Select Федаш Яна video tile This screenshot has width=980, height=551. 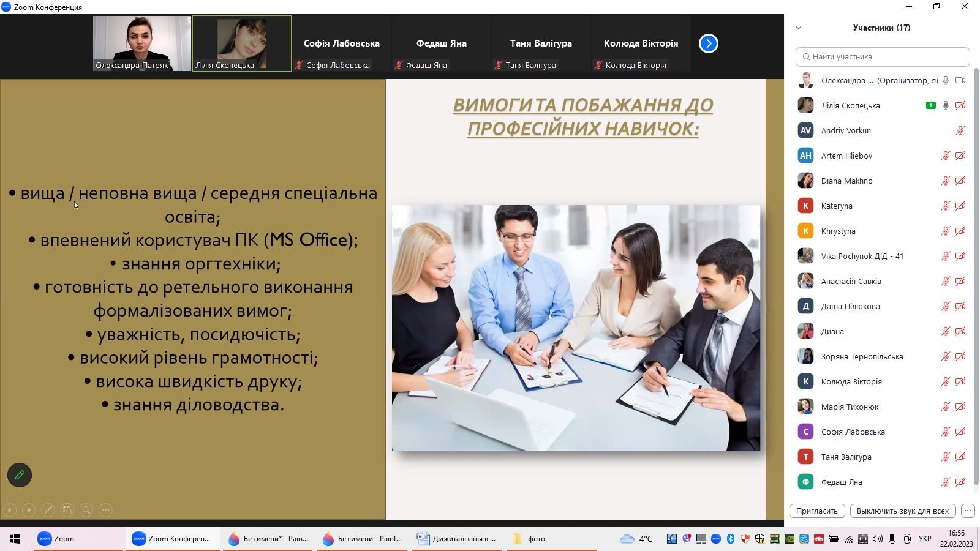pyautogui.click(x=442, y=43)
